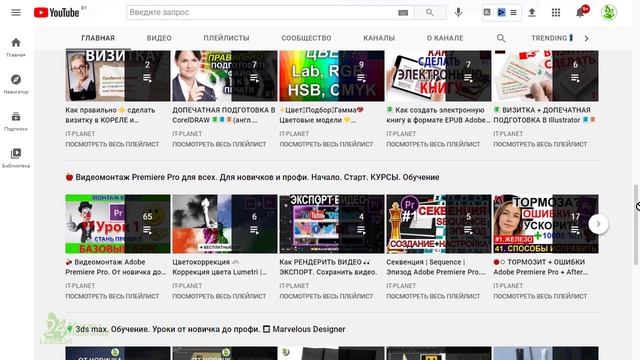The width and height of the screenshot is (640, 360).
Task: Click the first extension icon in toolbar
Action: pyautogui.click(x=487, y=13)
